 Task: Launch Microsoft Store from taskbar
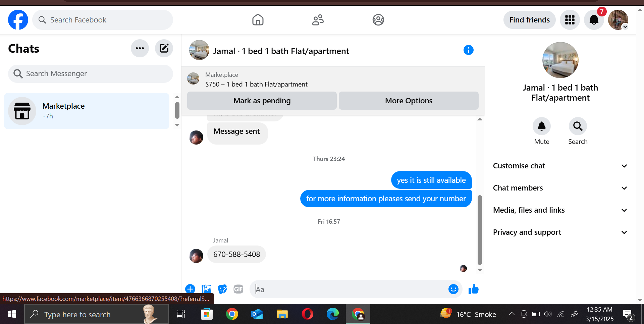click(x=207, y=314)
